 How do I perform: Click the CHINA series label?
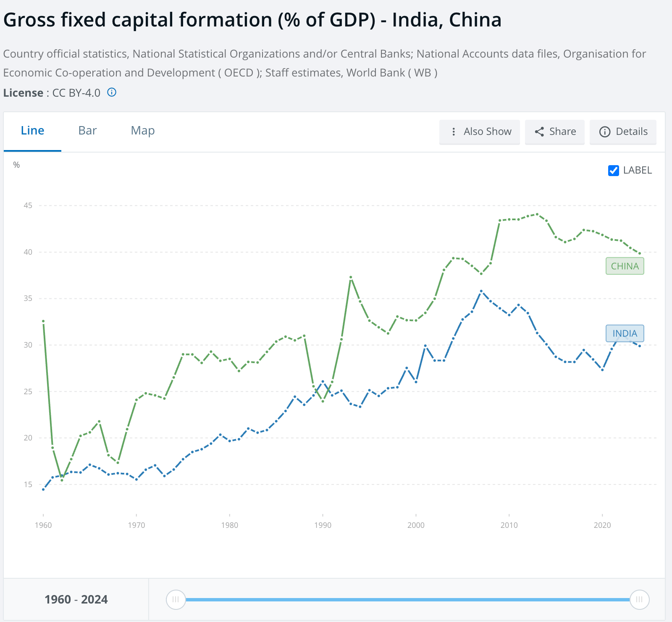coord(625,266)
